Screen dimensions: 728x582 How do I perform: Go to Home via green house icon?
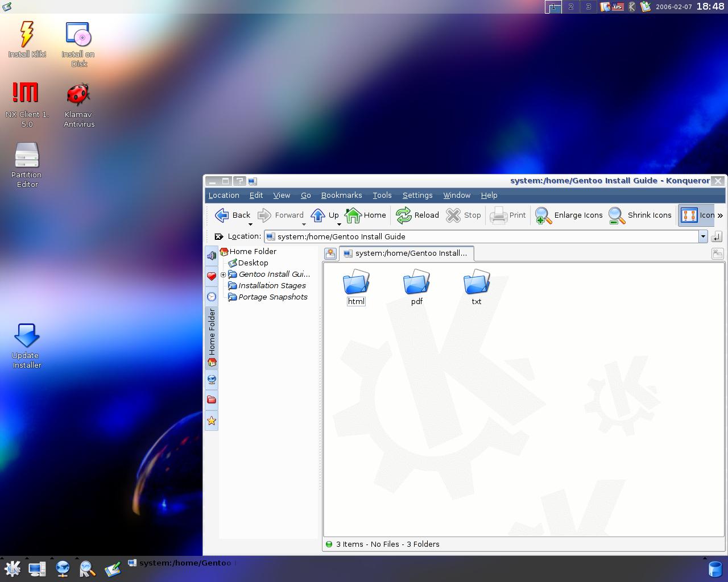point(353,215)
